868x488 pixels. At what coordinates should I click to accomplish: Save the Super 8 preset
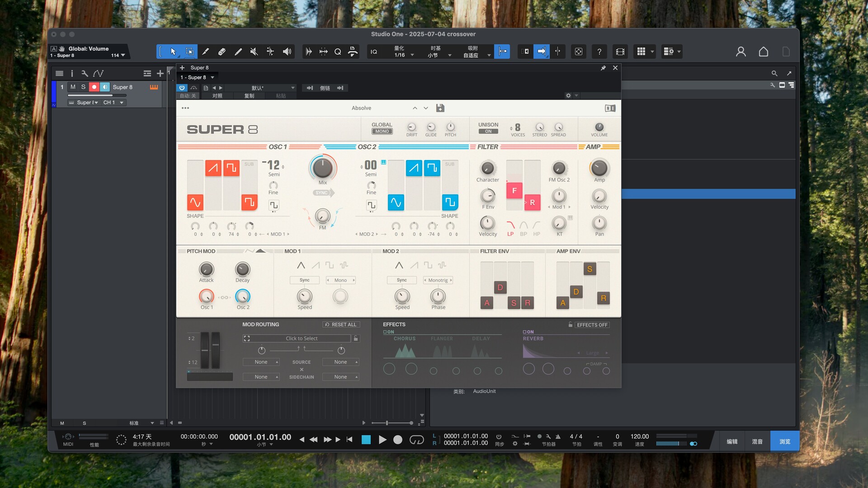[x=440, y=108]
